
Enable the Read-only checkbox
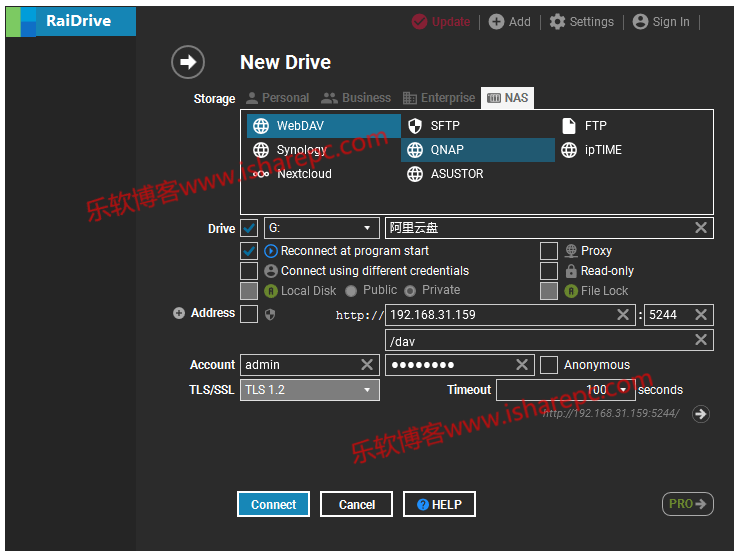(x=549, y=271)
